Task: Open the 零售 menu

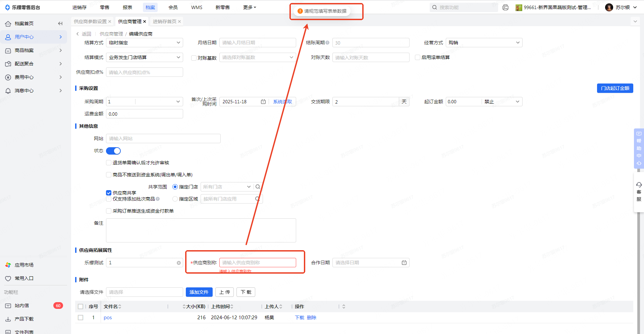Action: tap(105, 7)
